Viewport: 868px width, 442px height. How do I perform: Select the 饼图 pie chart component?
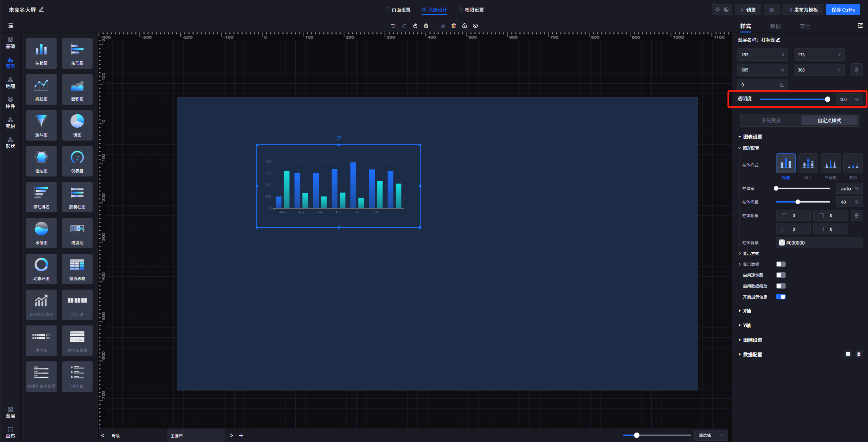click(x=77, y=125)
